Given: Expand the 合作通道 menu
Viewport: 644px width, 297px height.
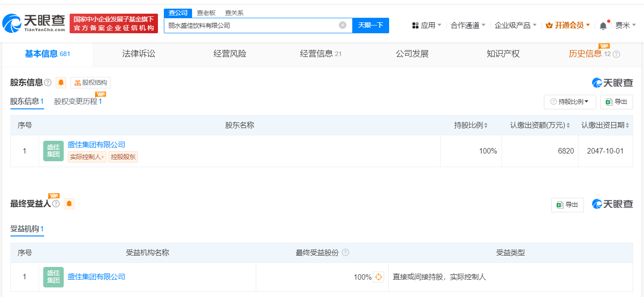Looking at the screenshot, I should pos(468,26).
